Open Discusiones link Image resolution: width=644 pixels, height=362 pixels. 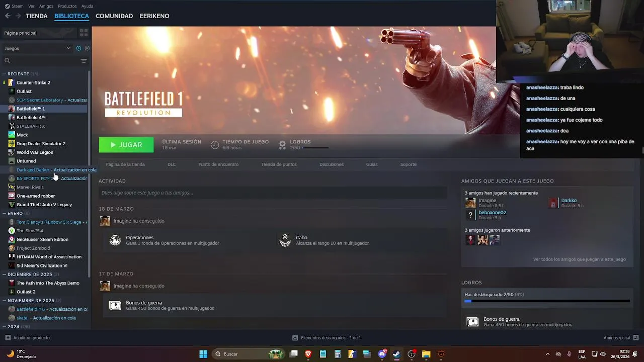pyautogui.click(x=332, y=164)
